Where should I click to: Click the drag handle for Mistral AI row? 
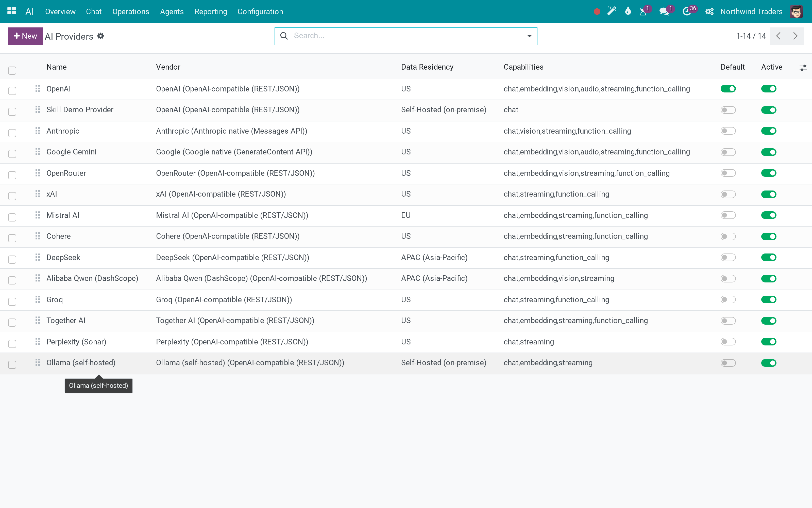tap(38, 215)
